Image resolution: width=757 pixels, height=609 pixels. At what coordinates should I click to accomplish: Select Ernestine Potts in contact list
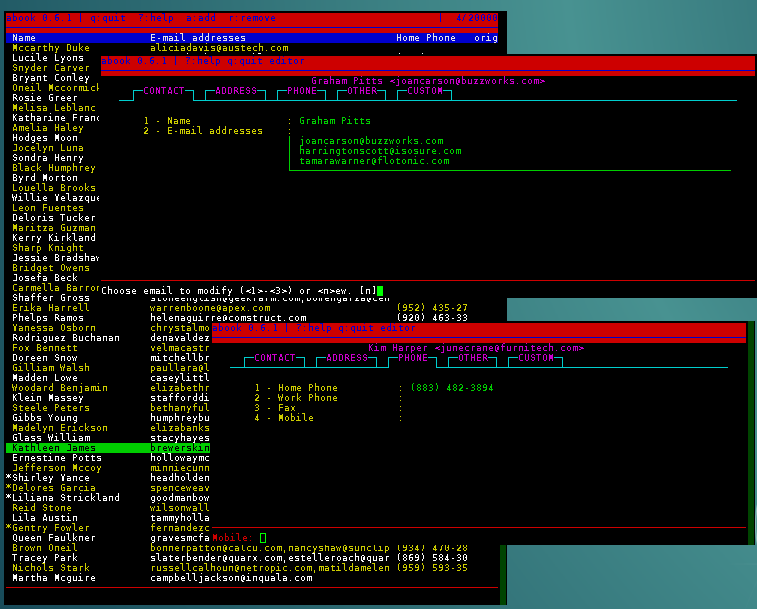(x=57, y=458)
